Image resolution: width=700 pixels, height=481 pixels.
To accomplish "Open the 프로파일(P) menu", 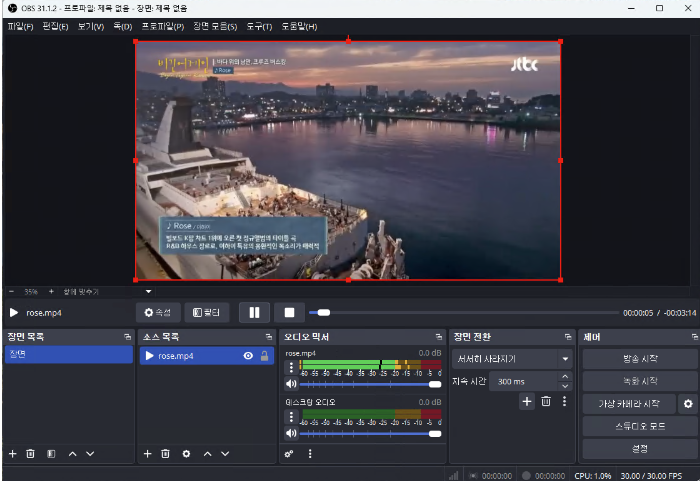I will [162, 26].
